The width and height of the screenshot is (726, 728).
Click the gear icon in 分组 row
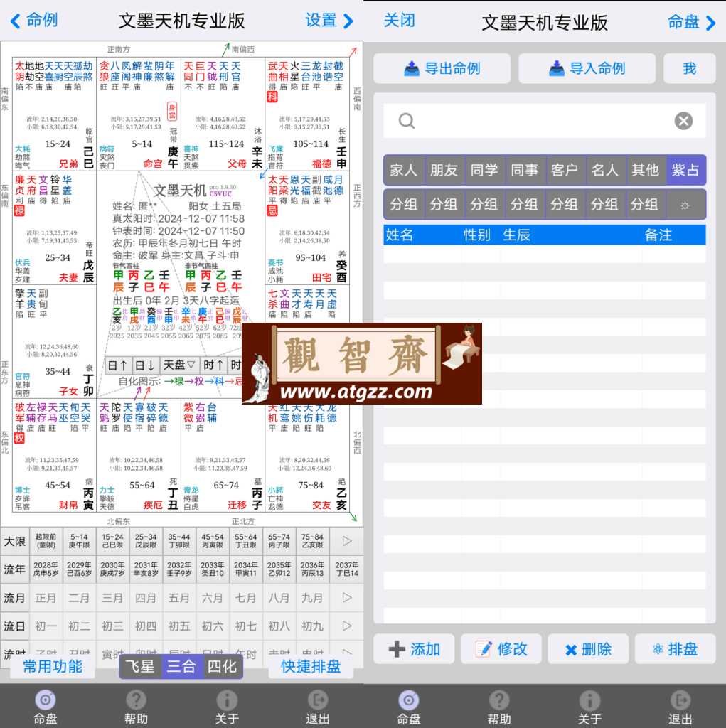[x=685, y=205]
